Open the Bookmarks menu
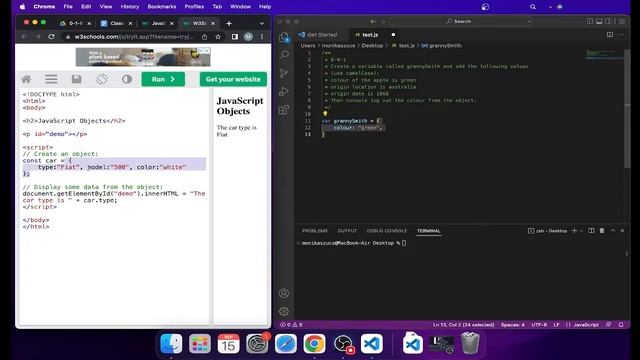640x360 pixels. coord(162,7)
